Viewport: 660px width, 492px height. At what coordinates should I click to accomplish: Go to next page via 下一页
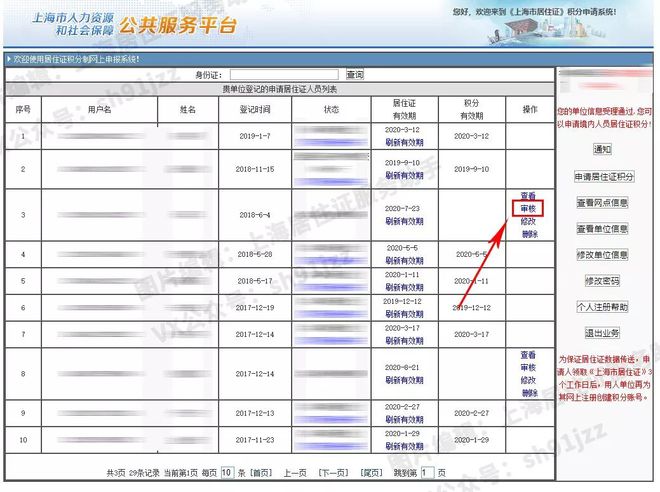coord(332,472)
